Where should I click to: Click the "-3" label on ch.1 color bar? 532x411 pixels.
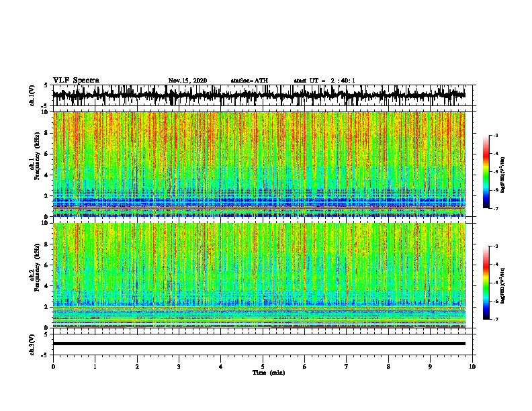click(496, 135)
